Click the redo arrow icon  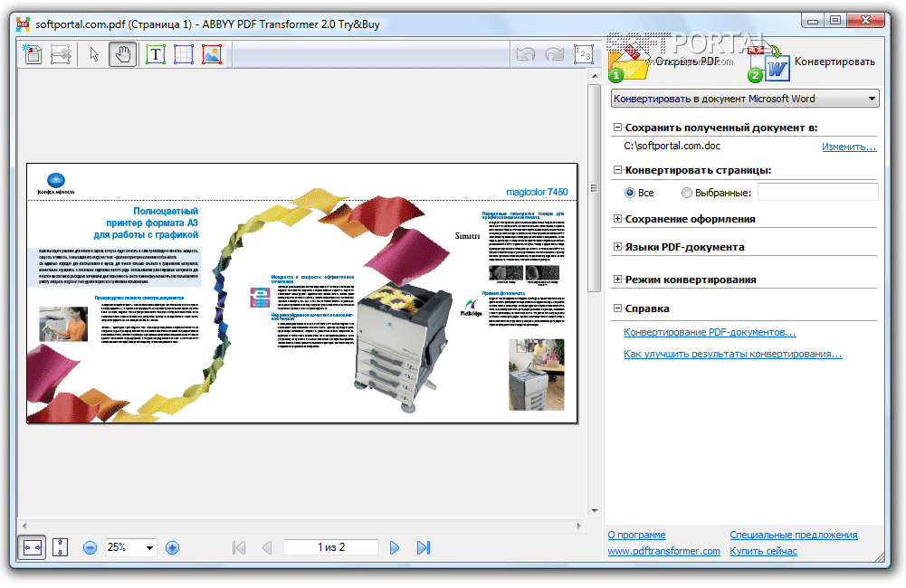(x=554, y=54)
